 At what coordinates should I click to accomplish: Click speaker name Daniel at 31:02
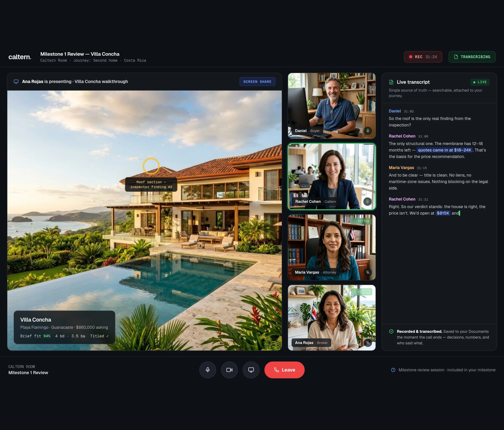pos(395,111)
